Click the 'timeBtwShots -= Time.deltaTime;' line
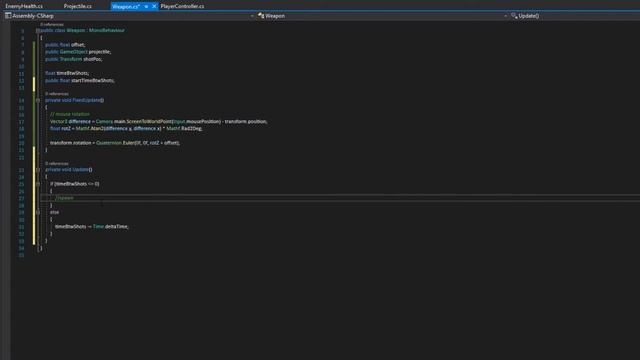640x360 pixels. [92, 227]
